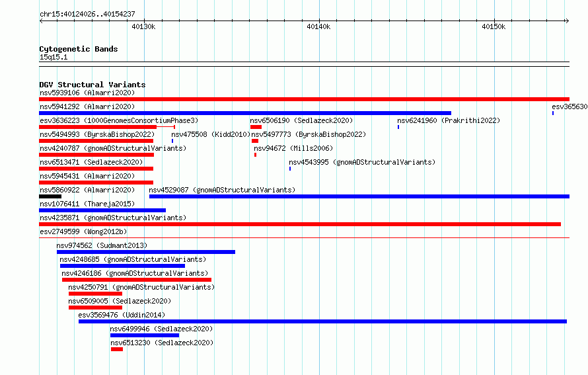Image resolution: width=588 pixels, height=375 pixels.
Task: Open nsv6499946 (Sedlazeck2020) label
Action: (x=161, y=329)
